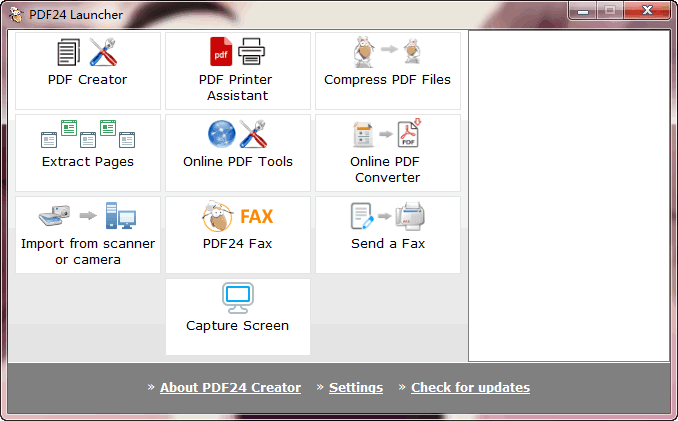The width and height of the screenshot is (678, 421).
Task: Open the About PDF24 Creator link
Action: (230, 388)
